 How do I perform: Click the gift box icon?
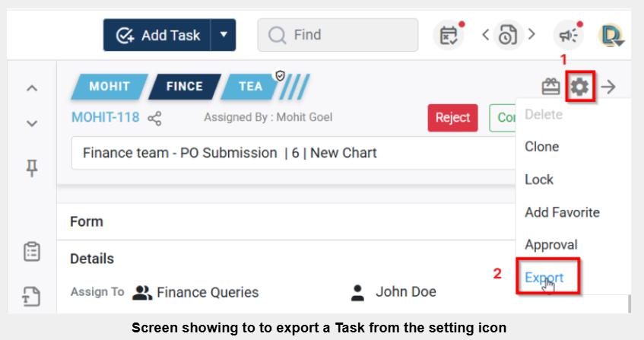pos(550,87)
